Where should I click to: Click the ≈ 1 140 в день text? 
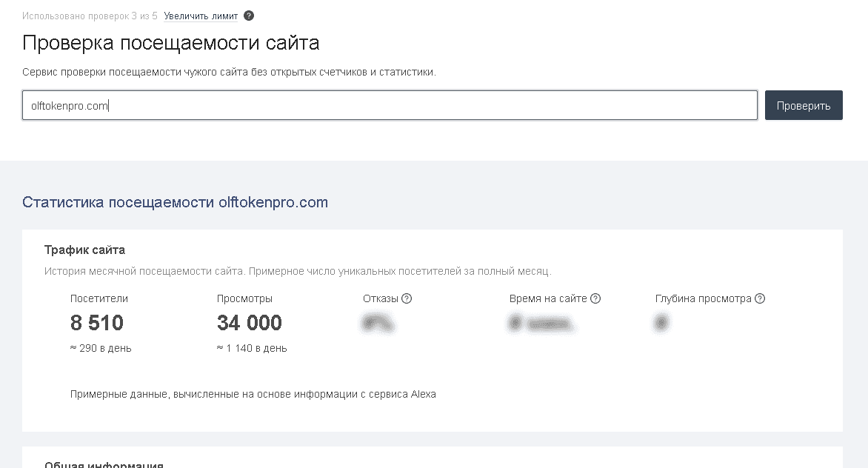pos(252,348)
